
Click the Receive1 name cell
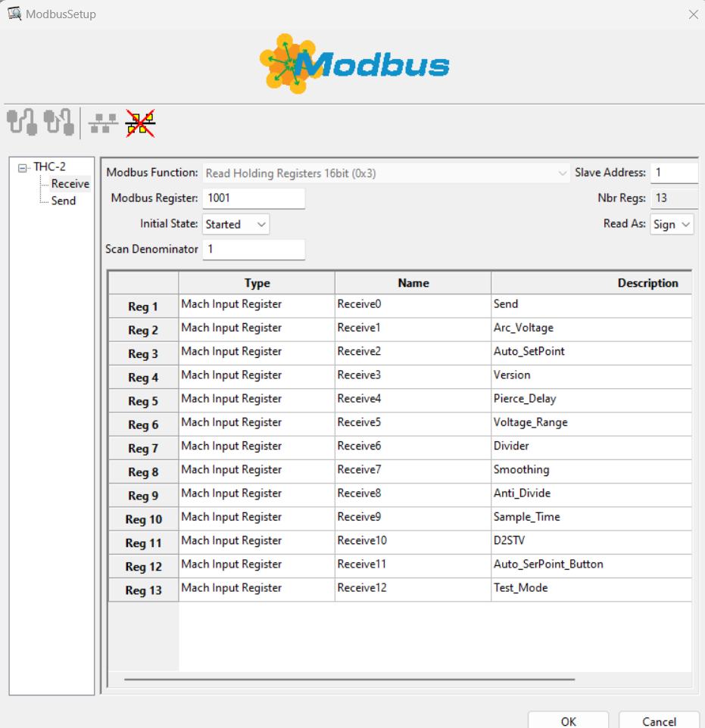(x=413, y=330)
